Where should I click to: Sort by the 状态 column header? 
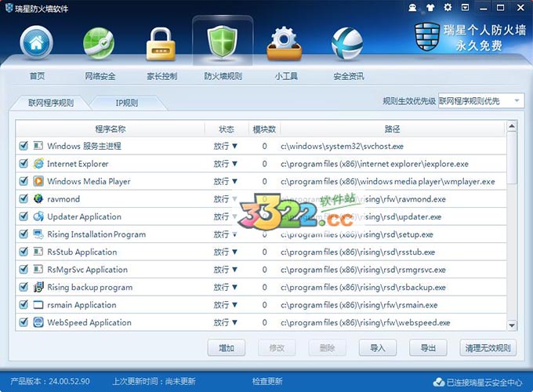point(227,129)
